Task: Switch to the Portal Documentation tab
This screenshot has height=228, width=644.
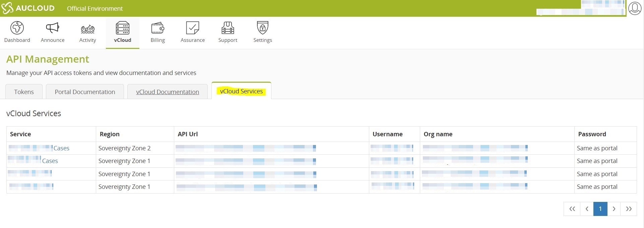Action: point(85,92)
